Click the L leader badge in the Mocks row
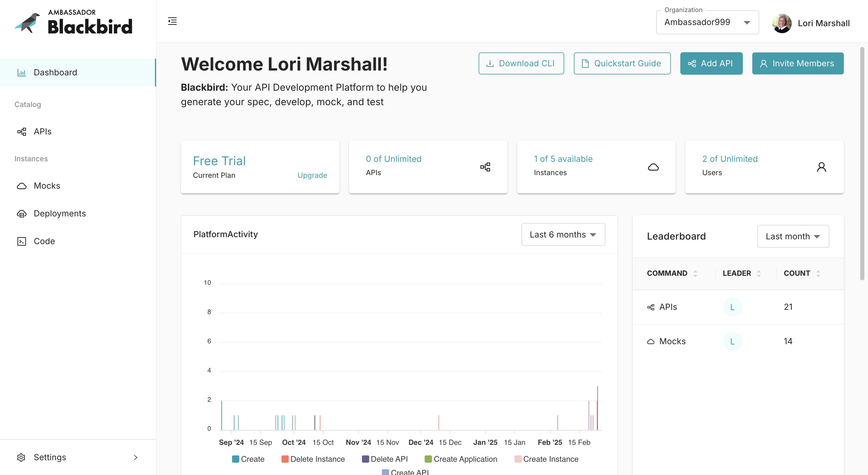This screenshot has width=868, height=475. pyautogui.click(x=732, y=341)
